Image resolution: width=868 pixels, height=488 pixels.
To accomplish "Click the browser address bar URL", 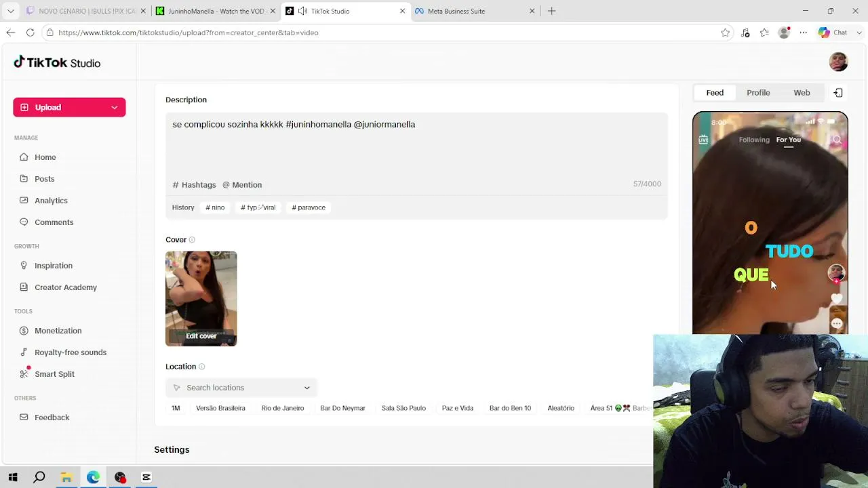I will point(188,33).
